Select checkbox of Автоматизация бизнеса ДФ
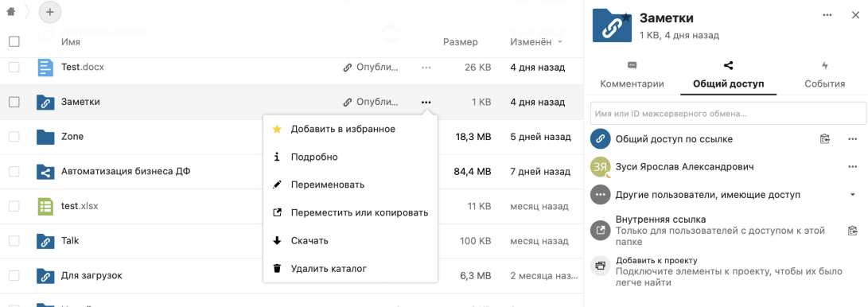Screen dimensions: 868x307 point(14,172)
